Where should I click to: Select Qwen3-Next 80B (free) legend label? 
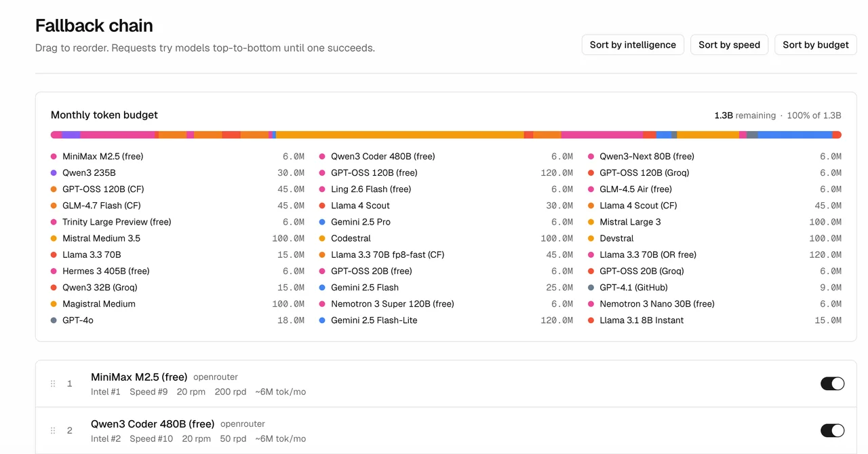pyautogui.click(x=647, y=157)
